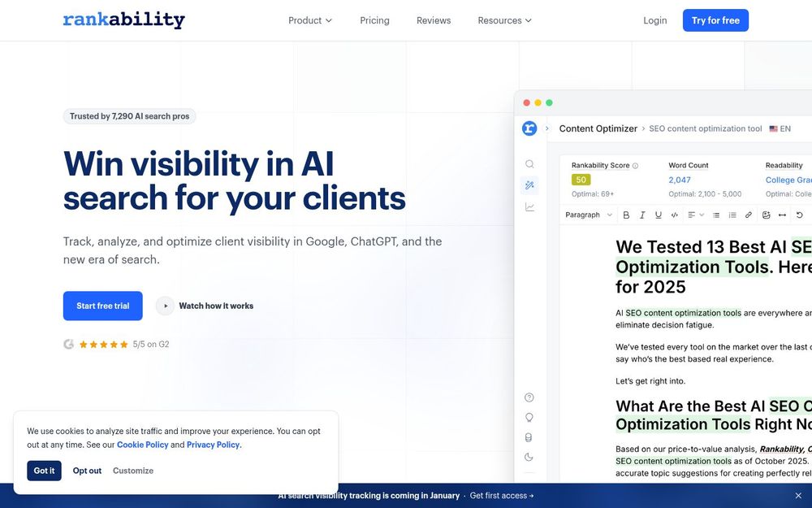Click the insert image icon
Viewport: 812px width, 508px height.
(x=766, y=215)
